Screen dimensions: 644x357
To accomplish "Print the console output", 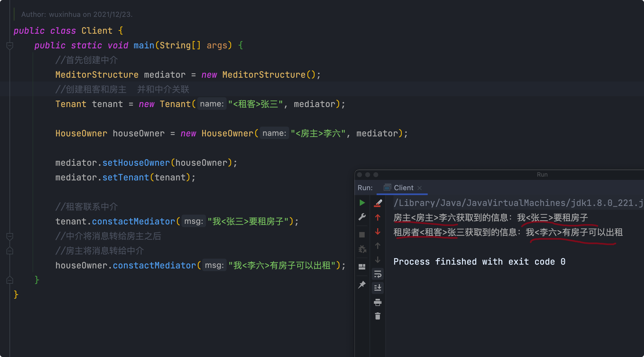I will click(x=378, y=302).
